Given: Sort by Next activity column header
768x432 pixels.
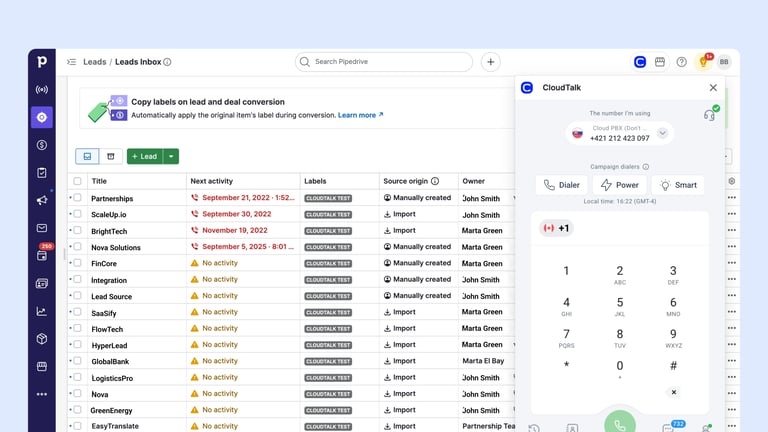Looking at the screenshot, I should click(212, 181).
